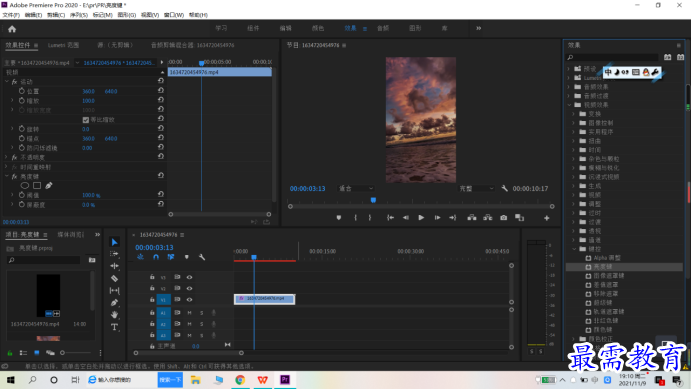Click the Home icon
692x389 pixels.
[12, 29]
